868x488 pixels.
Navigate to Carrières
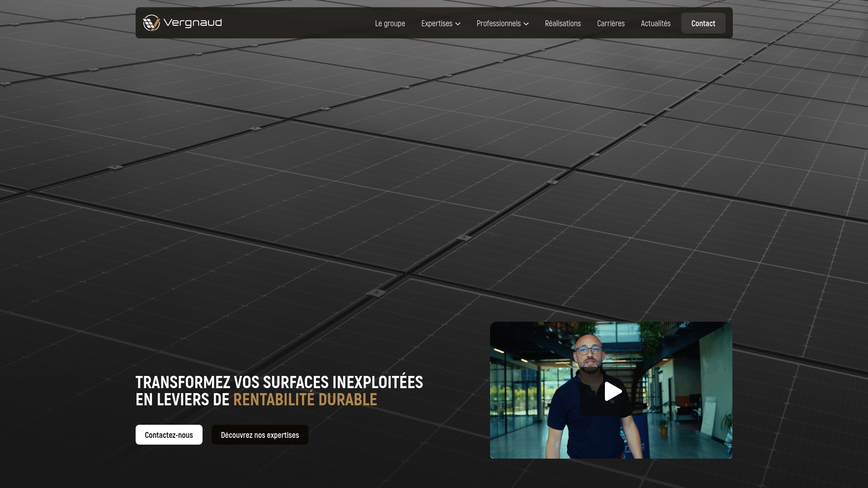point(611,23)
